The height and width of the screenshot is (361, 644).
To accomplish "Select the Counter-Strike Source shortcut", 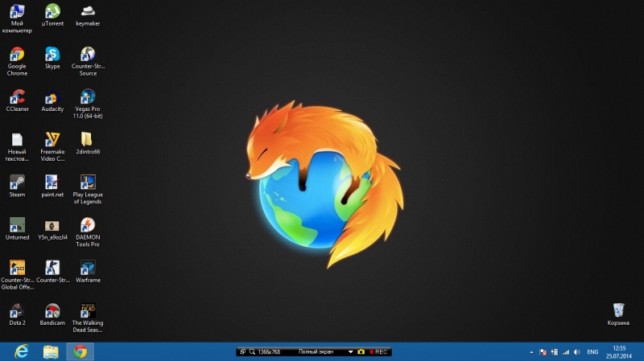I will click(x=88, y=62).
